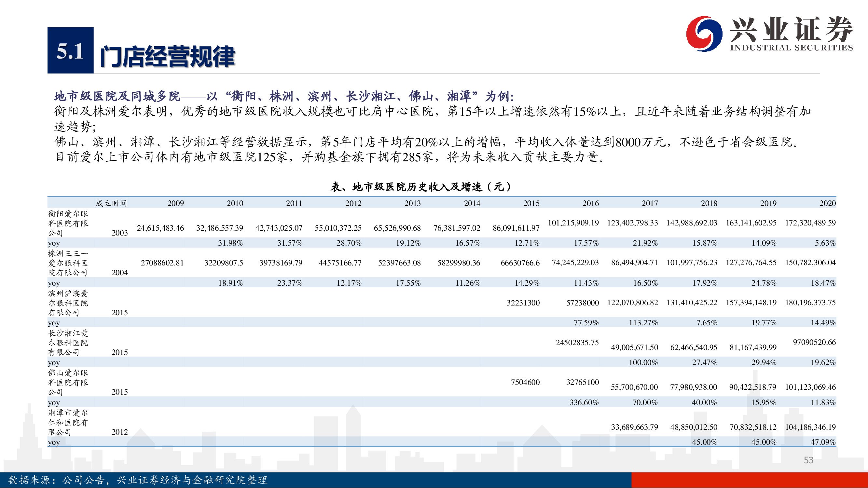Viewport: 868px width, 488px height.
Task: Click the value 77,980,938.00
Action: click(x=694, y=387)
